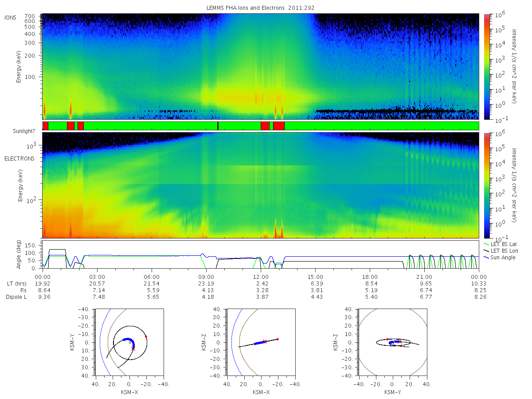Click the LT value '20.57'

pos(97,283)
